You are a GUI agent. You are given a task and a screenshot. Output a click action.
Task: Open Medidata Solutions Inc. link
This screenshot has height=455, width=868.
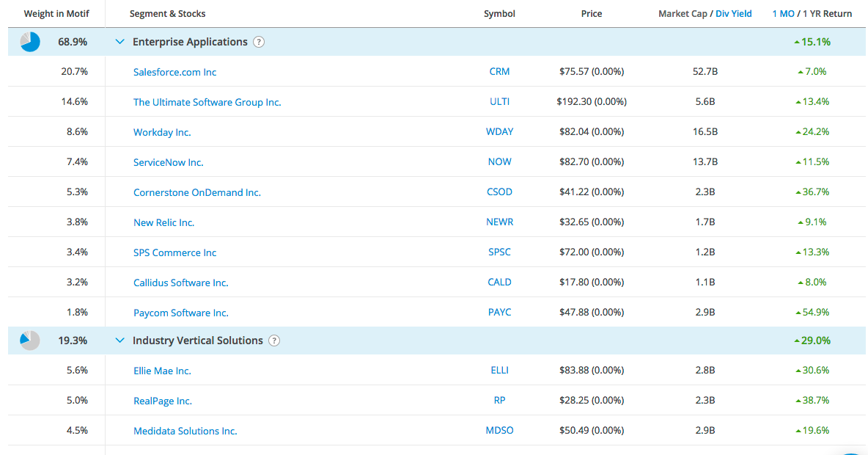click(185, 431)
